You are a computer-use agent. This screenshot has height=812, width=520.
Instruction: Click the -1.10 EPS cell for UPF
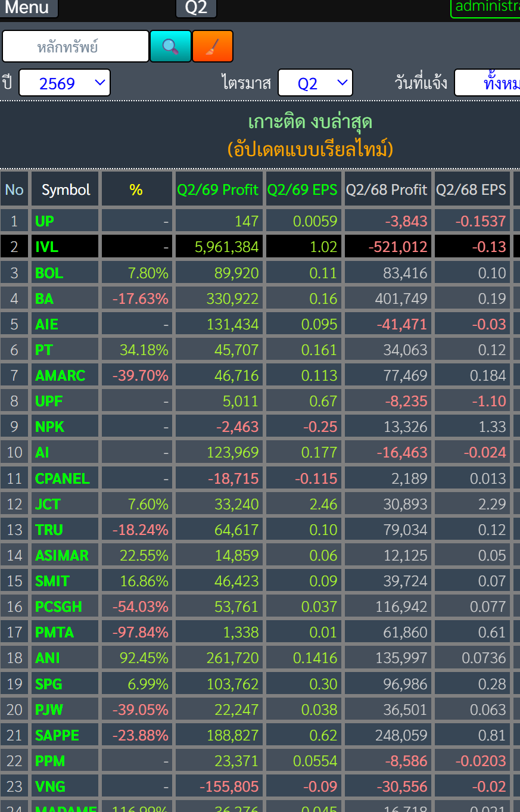coord(472,401)
